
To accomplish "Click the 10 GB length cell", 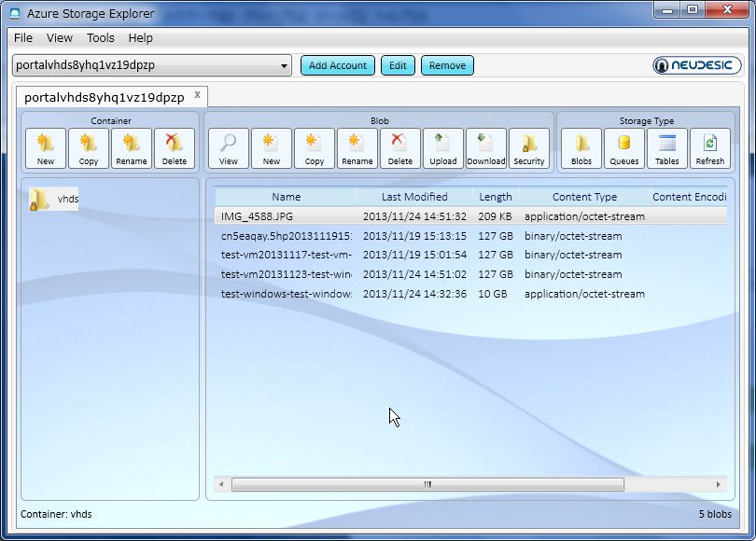I will [x=492, y=294].
